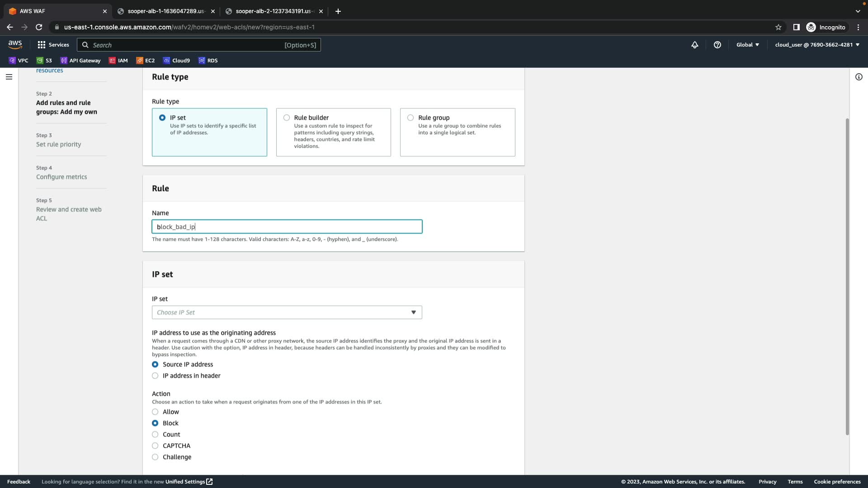
Task: Switch to the sooper-alb-1 browser tab
Action: pyautogui.click(x=165, y=11)
